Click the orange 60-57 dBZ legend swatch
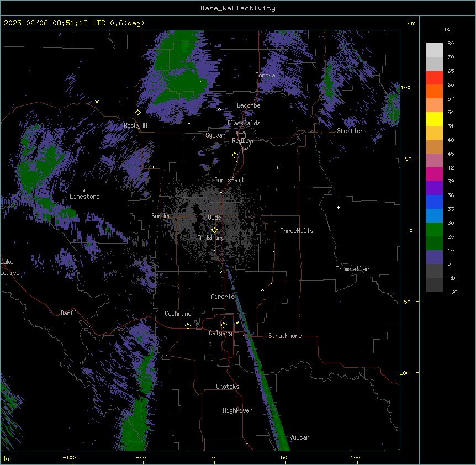Image resolution: width=476 pixels, height=465 pixels. point(434,91)
